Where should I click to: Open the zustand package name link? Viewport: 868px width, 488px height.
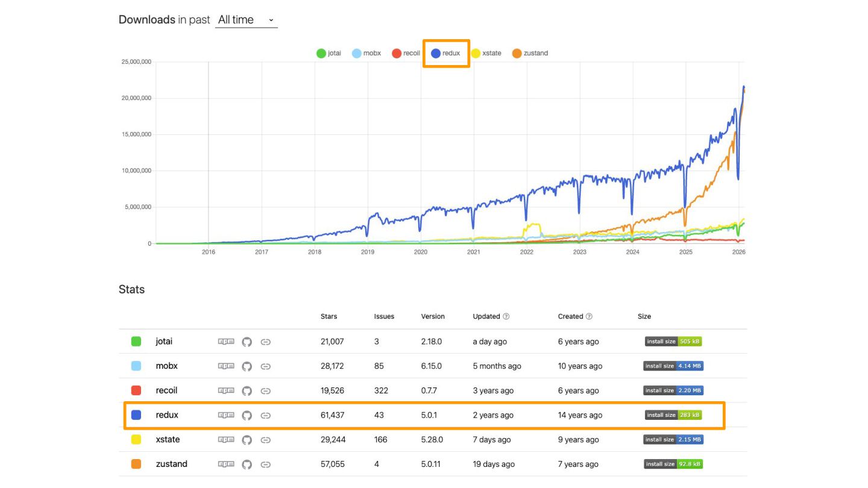pos(171,464)
